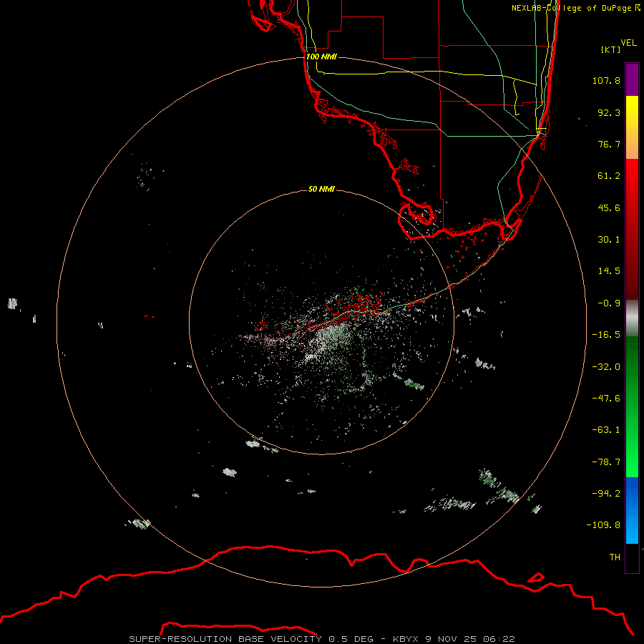Select the -63.1 velocity legend value
Viewport: 644px width, 644px height.
[606, 430]
